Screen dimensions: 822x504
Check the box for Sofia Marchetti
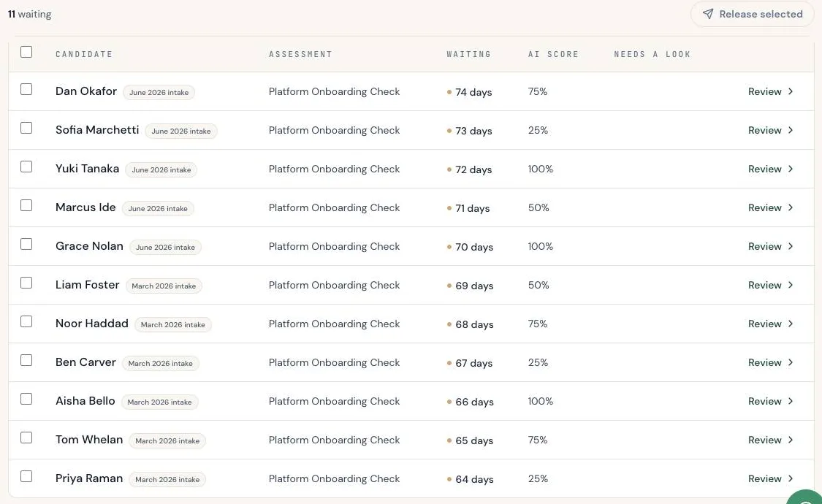[26, 128]
